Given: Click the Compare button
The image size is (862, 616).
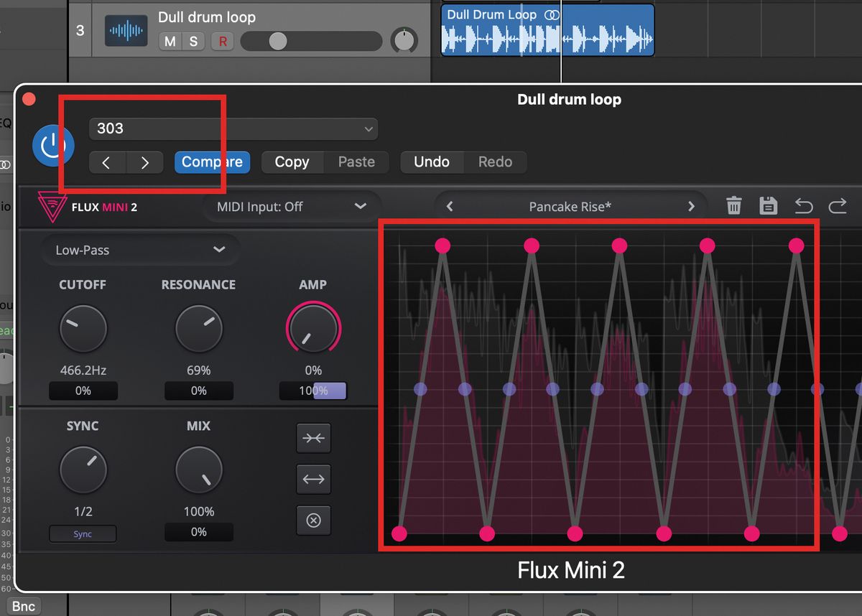Looking at the screenshot, I should click(212, 162).
